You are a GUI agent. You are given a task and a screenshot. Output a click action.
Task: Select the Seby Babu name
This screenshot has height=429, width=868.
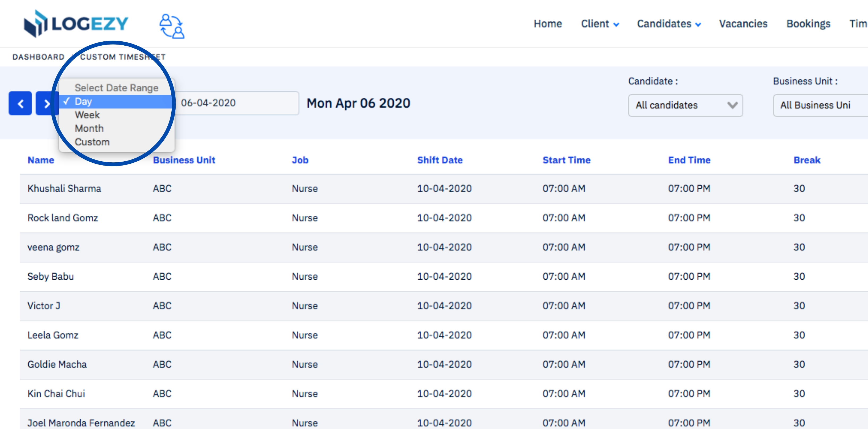[x=51, y=276]
